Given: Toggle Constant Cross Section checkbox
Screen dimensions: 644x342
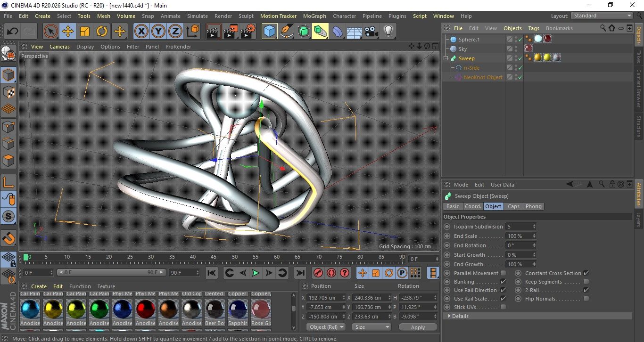Looking at the screenshot, I should [586, 273].
